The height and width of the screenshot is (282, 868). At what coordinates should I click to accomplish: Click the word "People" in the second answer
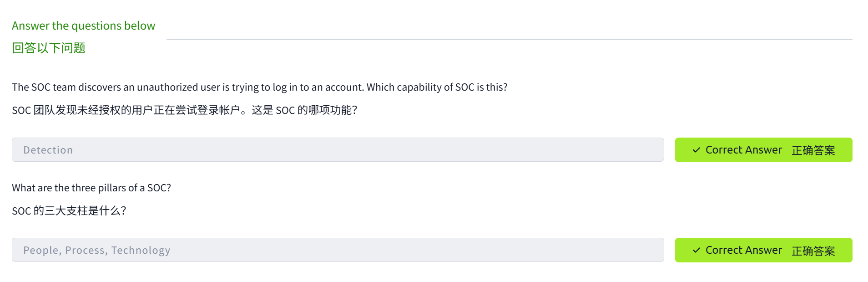pyautogui.click(x=41, y=250)
